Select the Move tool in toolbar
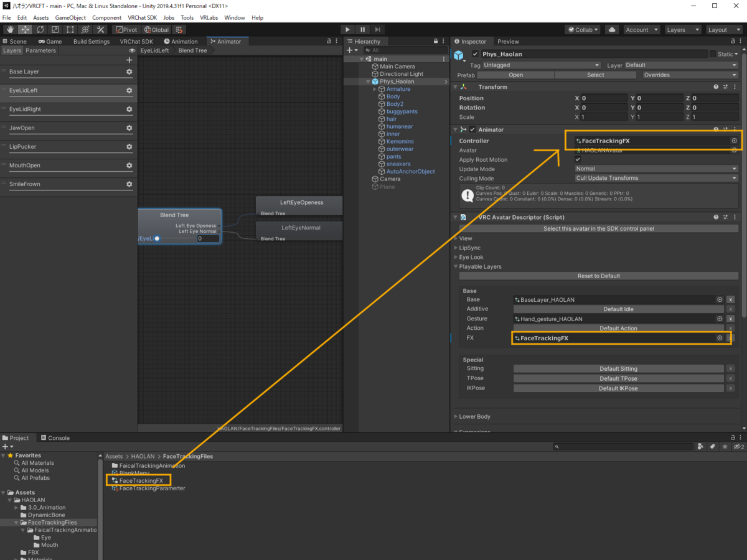This screenshot has height=560, width=747. tap(26, 29)
